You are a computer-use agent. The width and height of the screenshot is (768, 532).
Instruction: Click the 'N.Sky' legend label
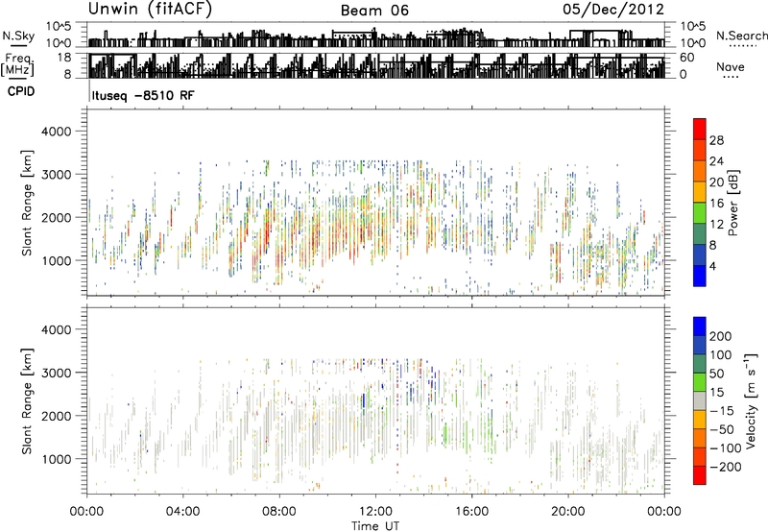(18, 36)
